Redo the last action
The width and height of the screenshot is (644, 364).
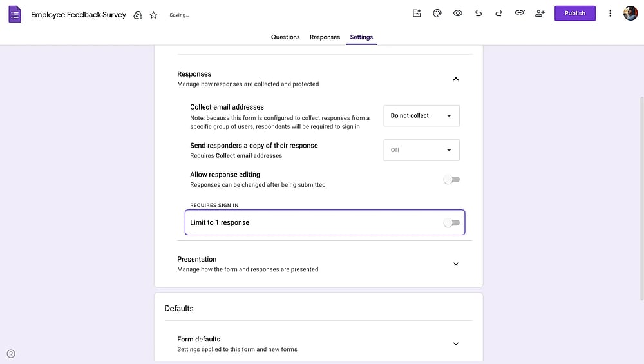(498, 13)
